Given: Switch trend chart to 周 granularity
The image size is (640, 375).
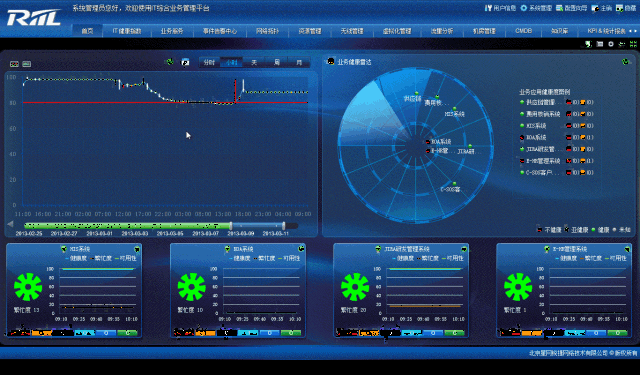Looking at the screenshot, I should point(277,62).
